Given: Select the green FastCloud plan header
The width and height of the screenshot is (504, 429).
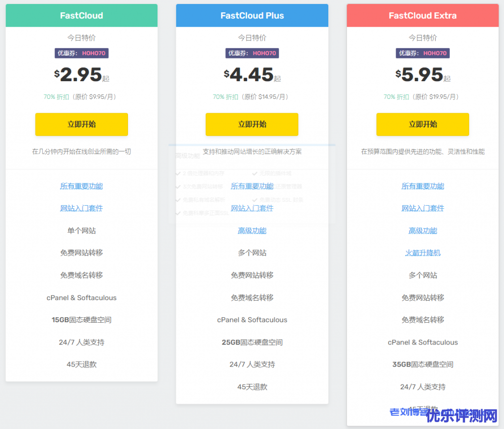Looking at the screenshot, I should [81, 16].
